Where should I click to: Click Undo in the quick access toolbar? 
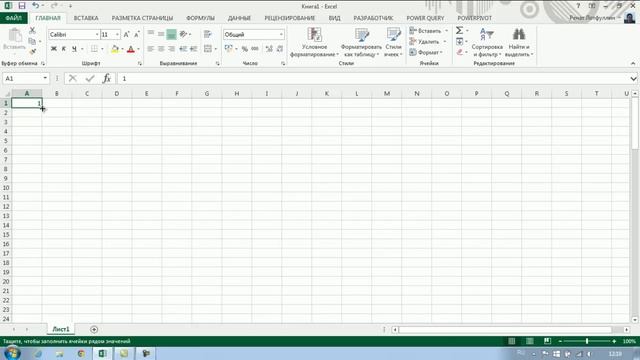35,6
